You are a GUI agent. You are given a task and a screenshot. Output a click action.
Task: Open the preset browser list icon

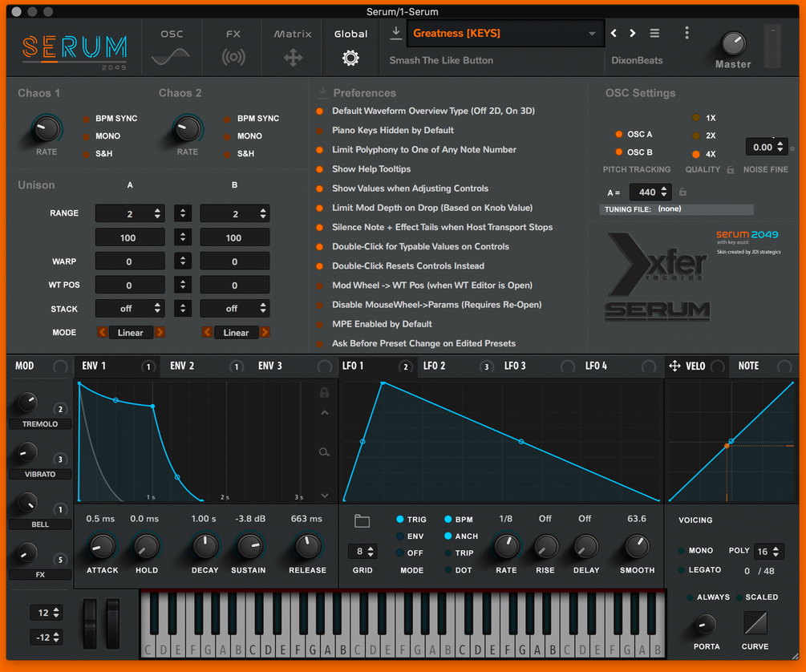point(654,33)
